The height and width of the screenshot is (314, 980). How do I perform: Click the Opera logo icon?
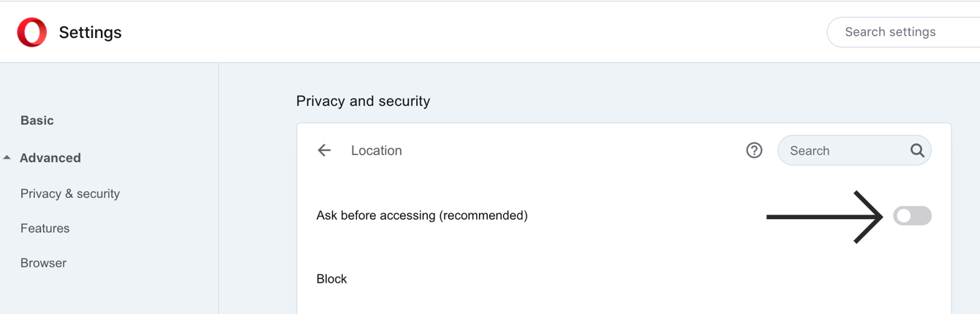[32, 32]
